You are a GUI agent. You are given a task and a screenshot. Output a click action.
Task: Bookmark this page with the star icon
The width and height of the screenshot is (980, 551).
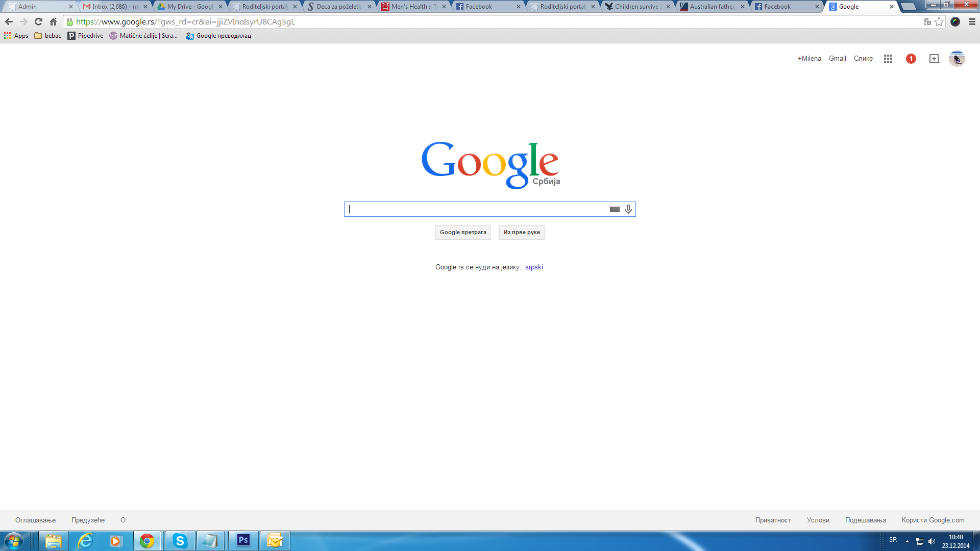click(939, 22)
